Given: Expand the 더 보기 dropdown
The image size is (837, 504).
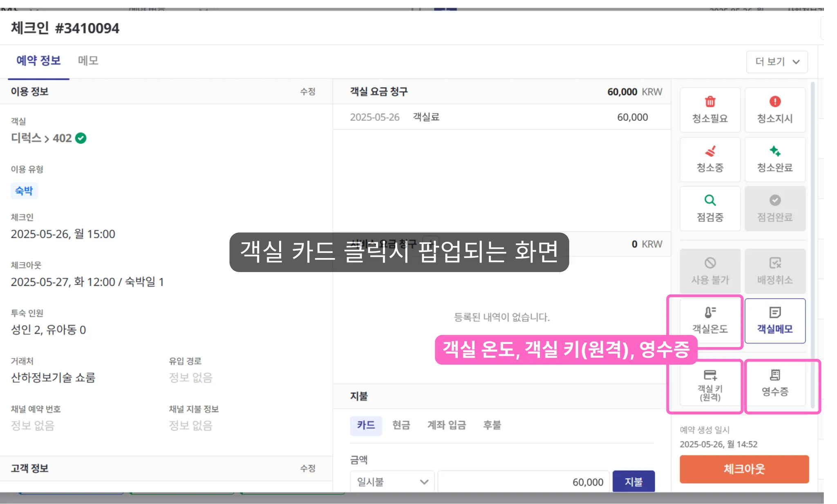Looking at the screenshot, I should tap(777, 62).
